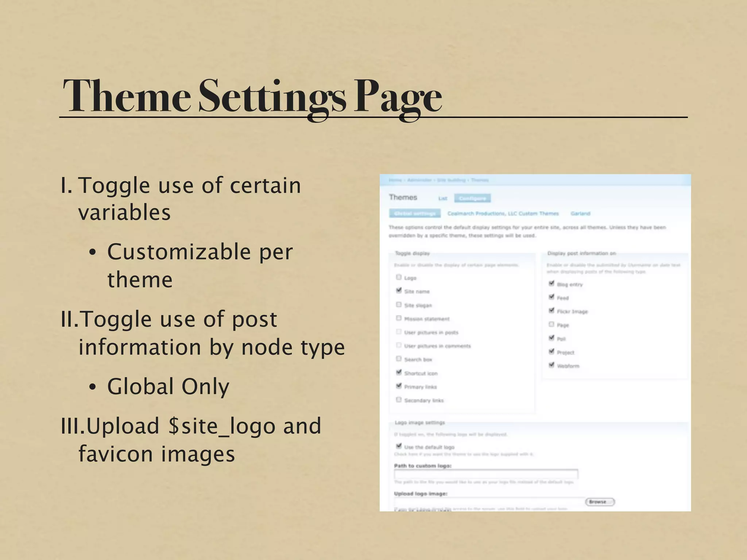The width and height of the screenshot is (747, 560).
Task: Open Coalmarch Productions, LLC Custom Themes tab
Action: pyautogui.click(x=503, y=213)
